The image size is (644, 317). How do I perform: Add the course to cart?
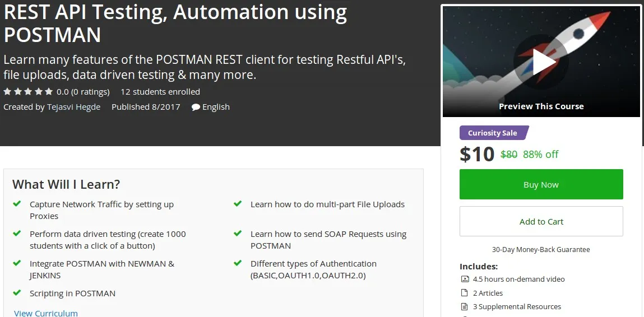click(541, 221)
